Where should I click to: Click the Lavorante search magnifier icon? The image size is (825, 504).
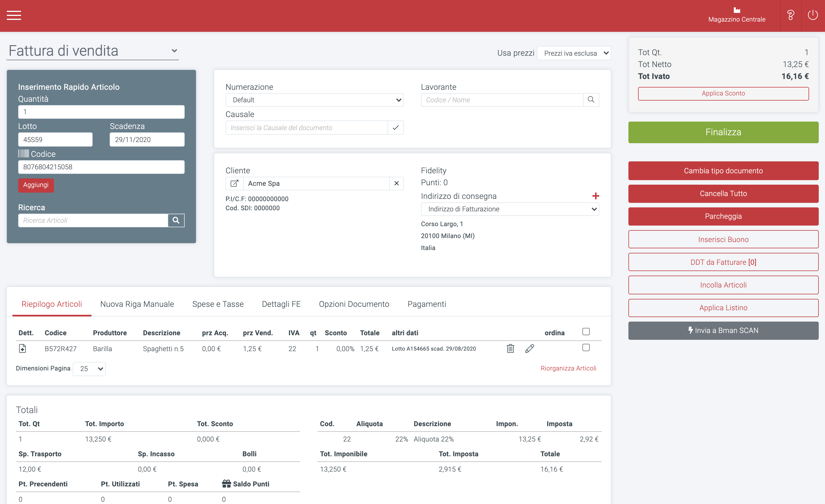[591, 100]
